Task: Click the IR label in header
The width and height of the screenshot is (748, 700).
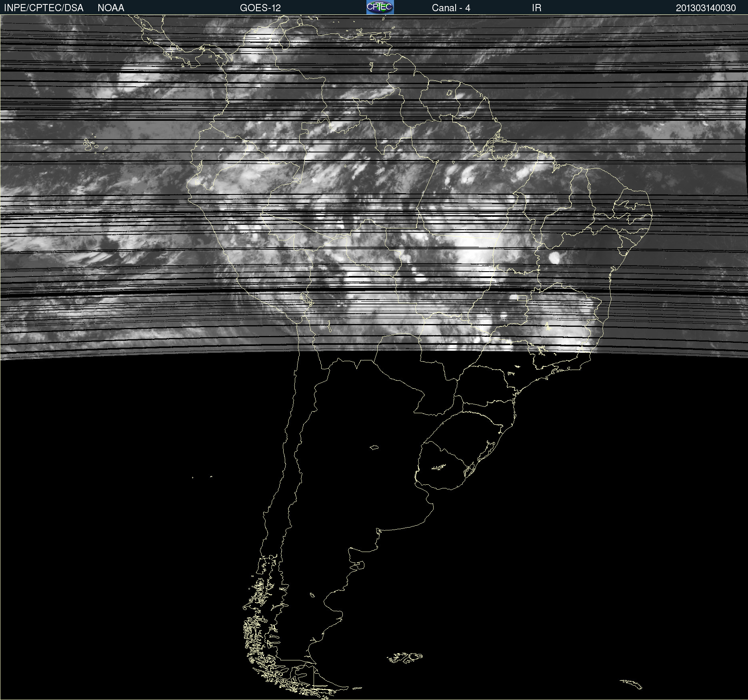Action: pyautogui.click(x=536, y=8)
